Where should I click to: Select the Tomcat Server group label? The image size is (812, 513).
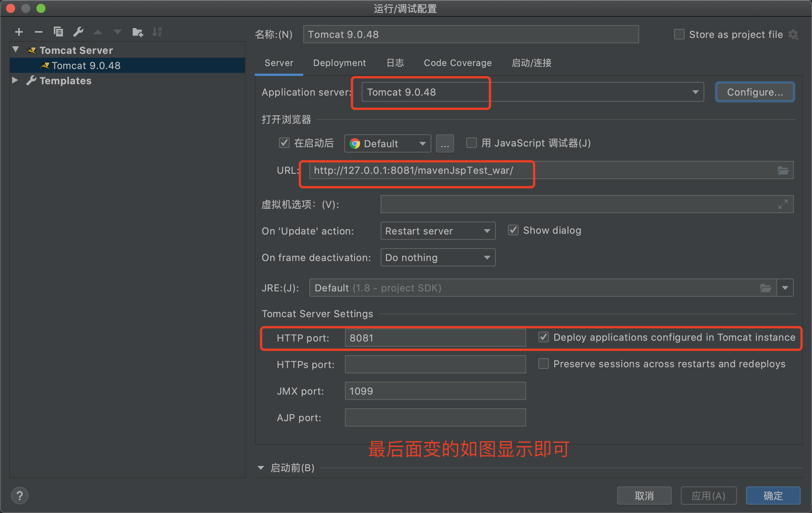coord(76,50)
